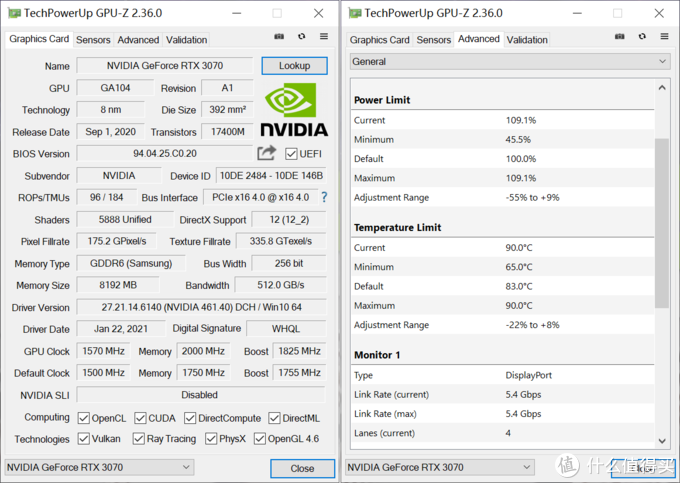Toggle DirectML checkbox

274,418
